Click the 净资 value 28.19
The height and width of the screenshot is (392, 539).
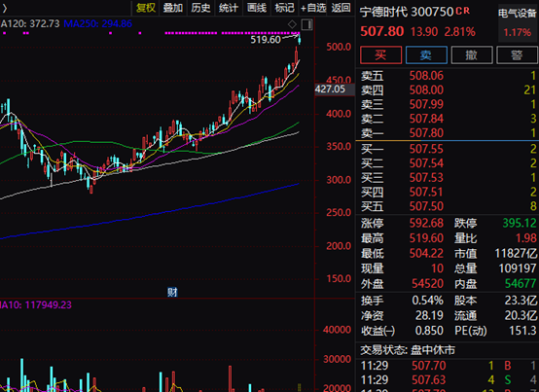429,316
